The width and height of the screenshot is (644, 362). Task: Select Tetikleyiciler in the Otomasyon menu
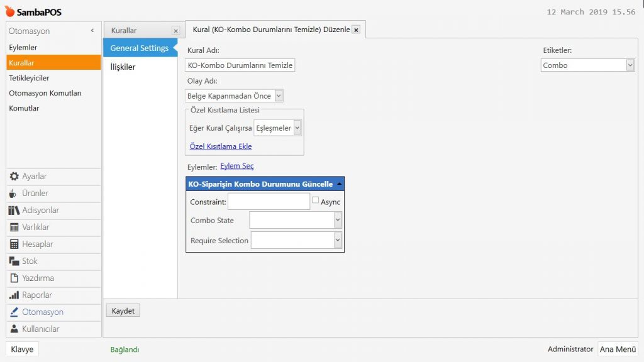tap(29, 78)
